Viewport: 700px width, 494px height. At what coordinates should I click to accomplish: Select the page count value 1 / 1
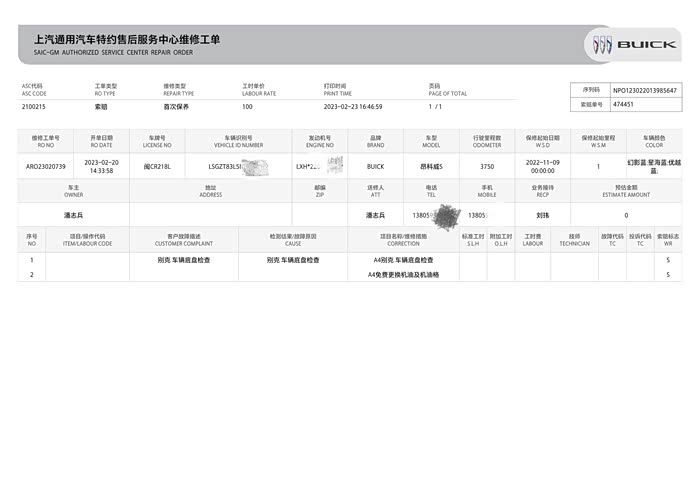[435, 107]
